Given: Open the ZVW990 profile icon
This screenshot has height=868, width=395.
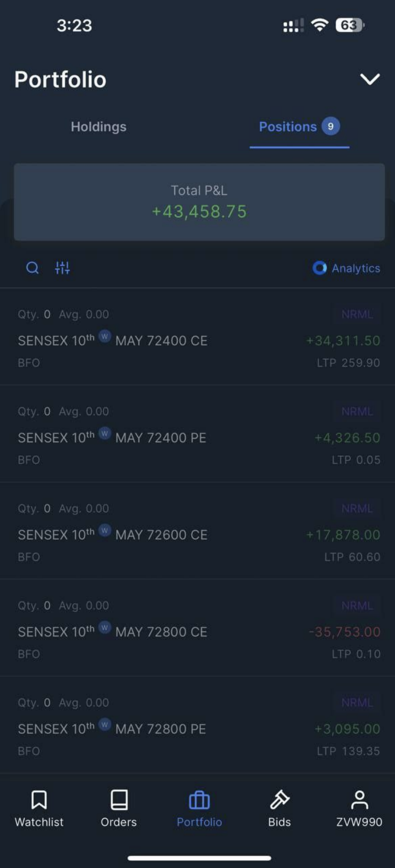Looking at the screenshot, I should [359, 800].
